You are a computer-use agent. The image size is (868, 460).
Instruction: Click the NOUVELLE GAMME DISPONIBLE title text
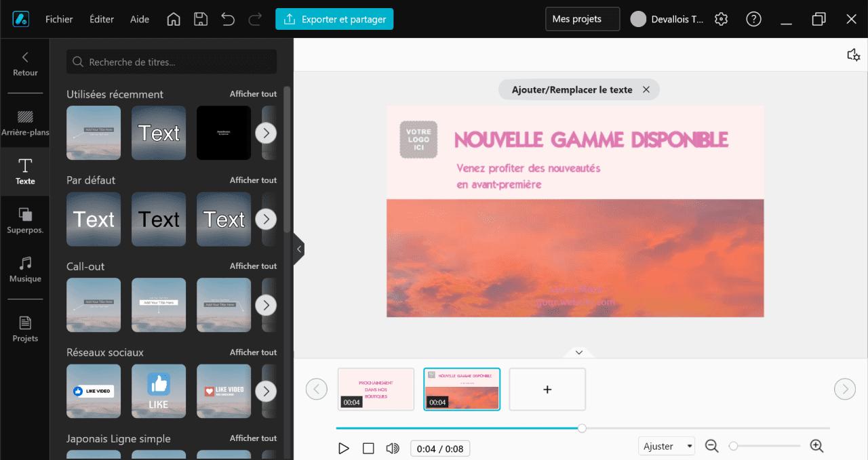pos(591,140)
